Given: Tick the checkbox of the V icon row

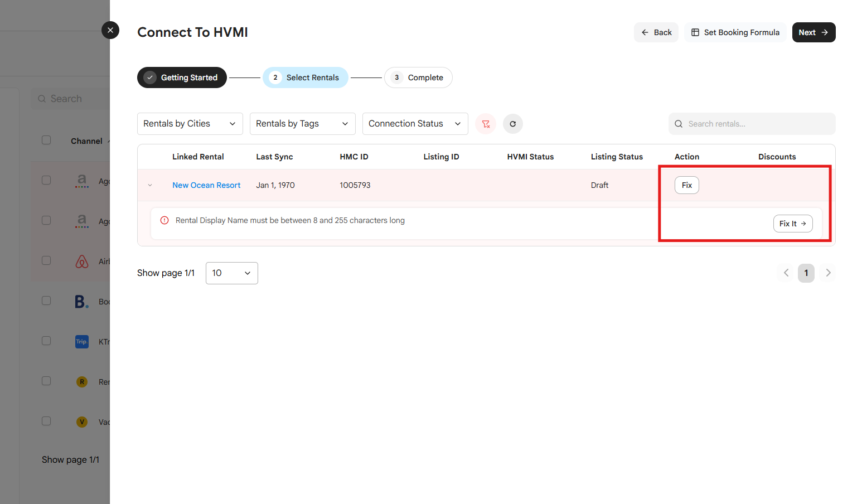Looking at the screenshot, I should (46, 421).
